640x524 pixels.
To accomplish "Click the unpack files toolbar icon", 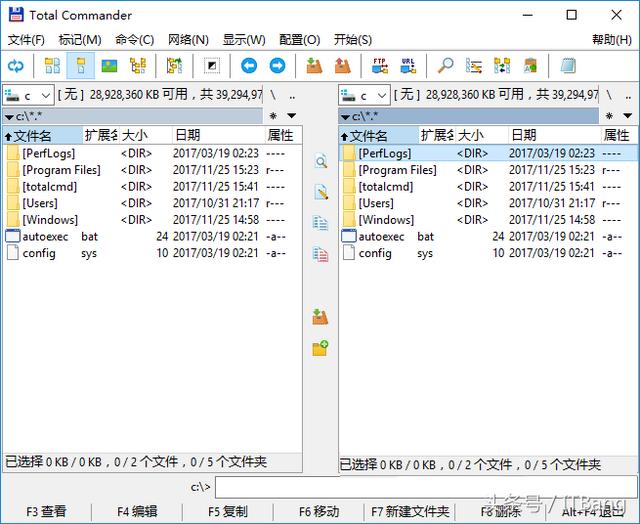I will [343, 66].
